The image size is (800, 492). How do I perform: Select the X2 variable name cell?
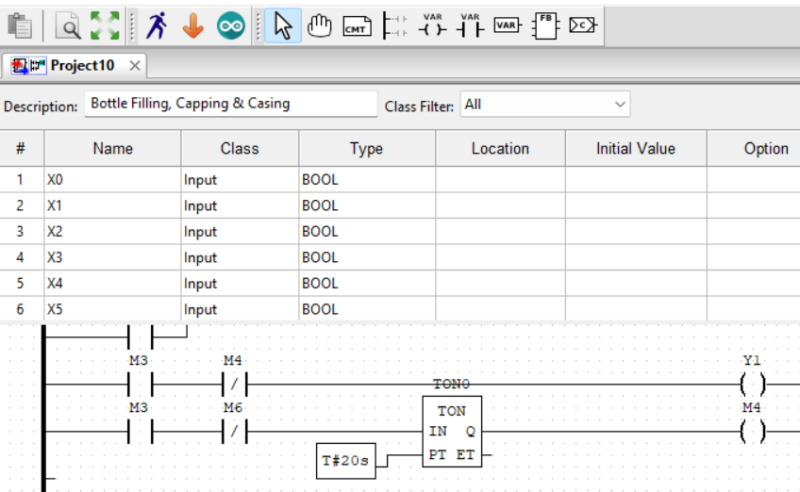[x=112, y=232]
